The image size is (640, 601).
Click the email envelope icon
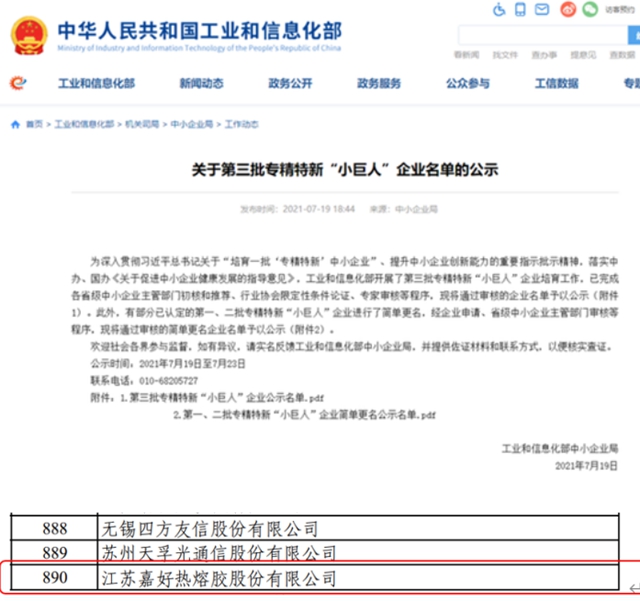coord(542,9)
